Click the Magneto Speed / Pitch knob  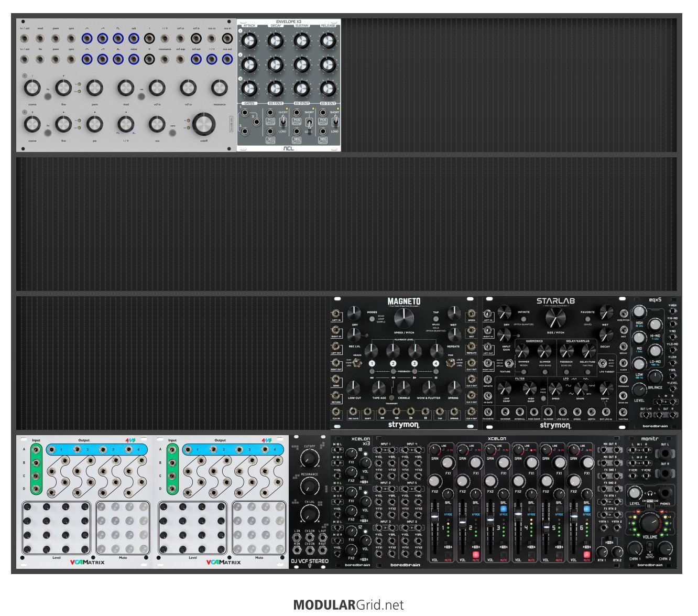(403, 318)
